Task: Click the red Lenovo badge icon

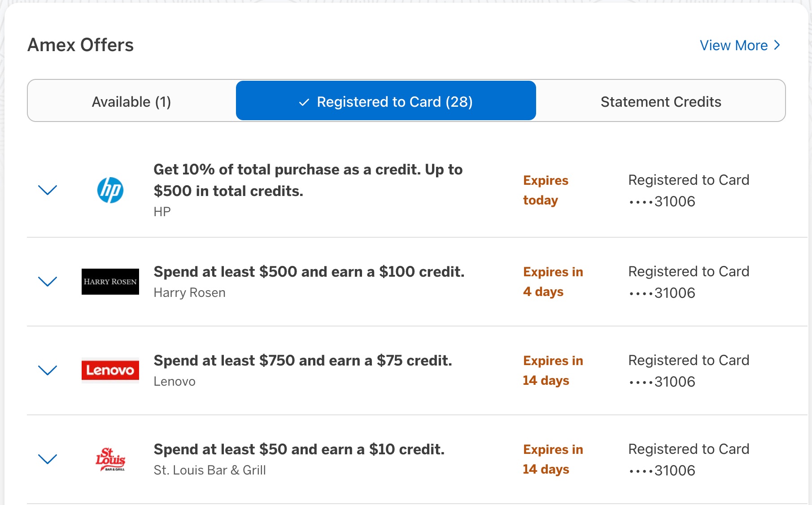Action: tap(110, 370)
